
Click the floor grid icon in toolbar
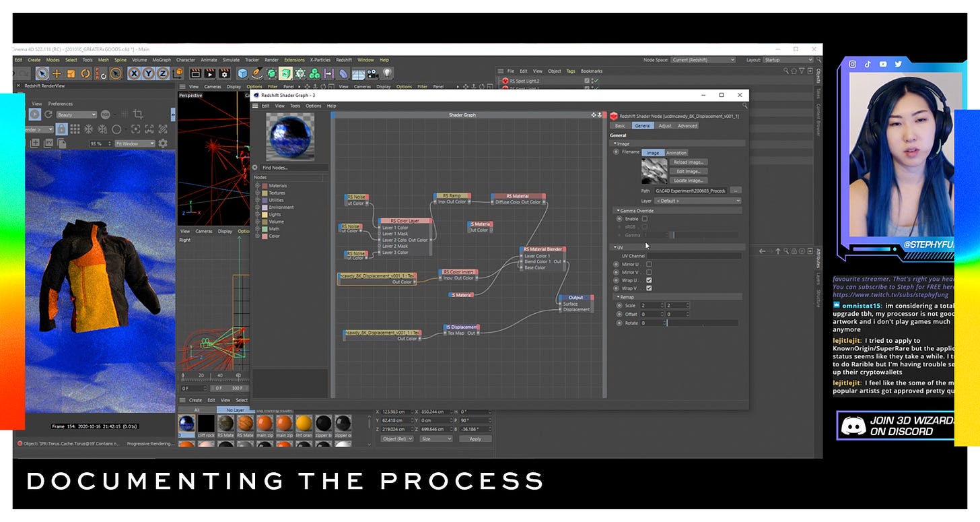click(358, 73)
